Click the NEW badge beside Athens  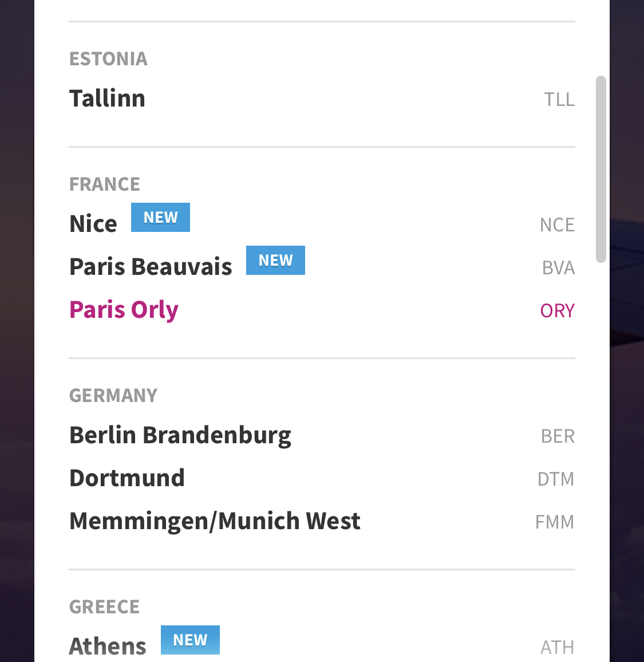point(190,640)
